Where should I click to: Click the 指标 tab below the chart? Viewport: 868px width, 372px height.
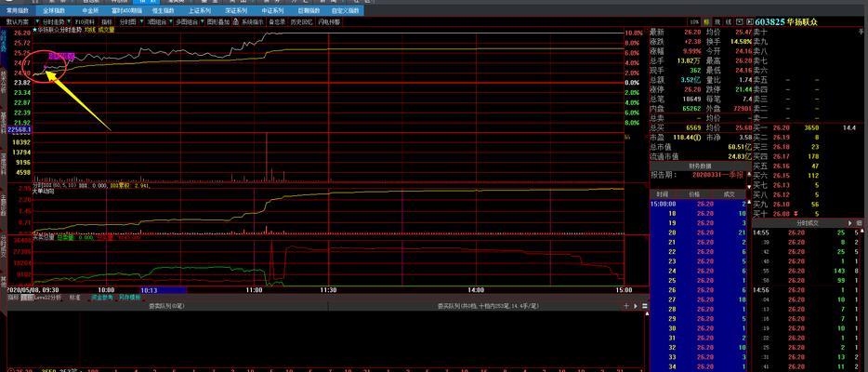14,298
